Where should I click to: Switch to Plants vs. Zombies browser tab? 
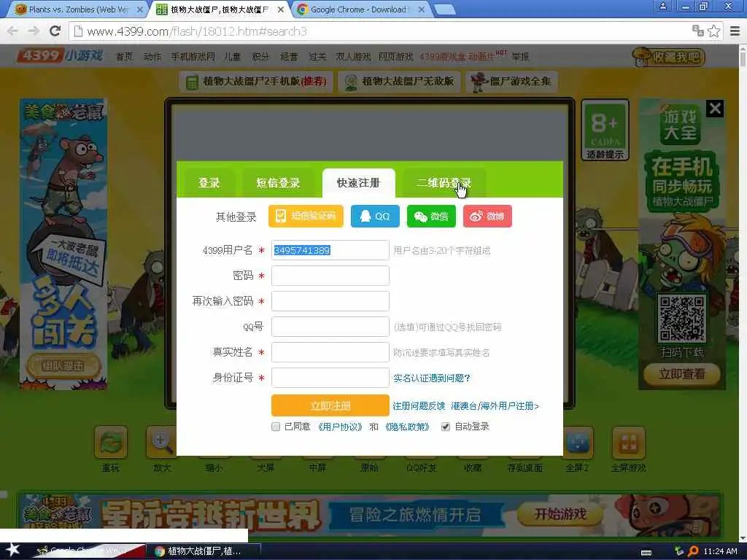point(79,9)
